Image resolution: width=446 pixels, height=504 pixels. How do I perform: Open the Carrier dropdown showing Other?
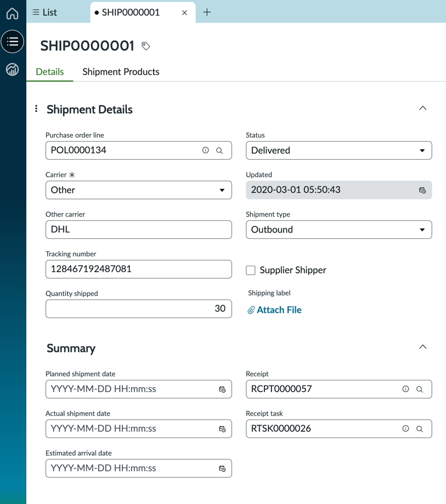pyautogui.click(x=139, y=190)
